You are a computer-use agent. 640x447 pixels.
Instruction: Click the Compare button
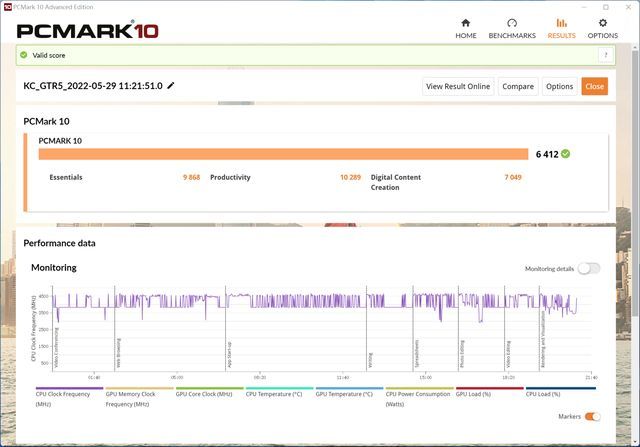point(518,87)
